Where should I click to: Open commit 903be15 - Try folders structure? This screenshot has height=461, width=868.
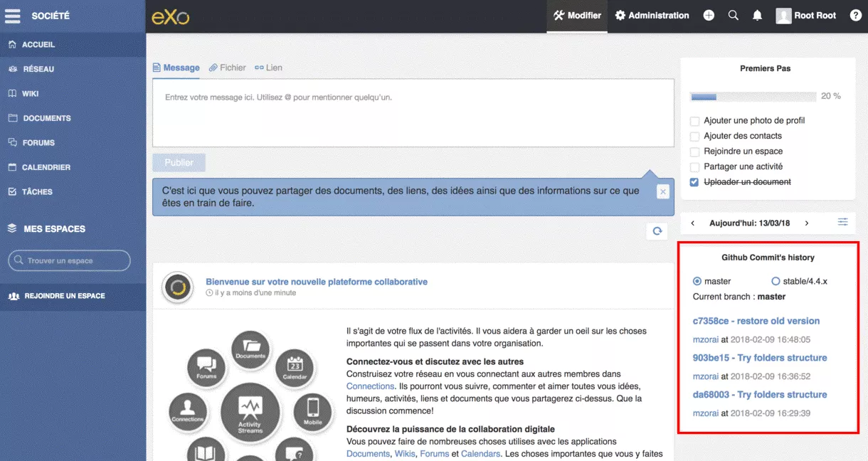pyautogui.click(x=760, y=358)
